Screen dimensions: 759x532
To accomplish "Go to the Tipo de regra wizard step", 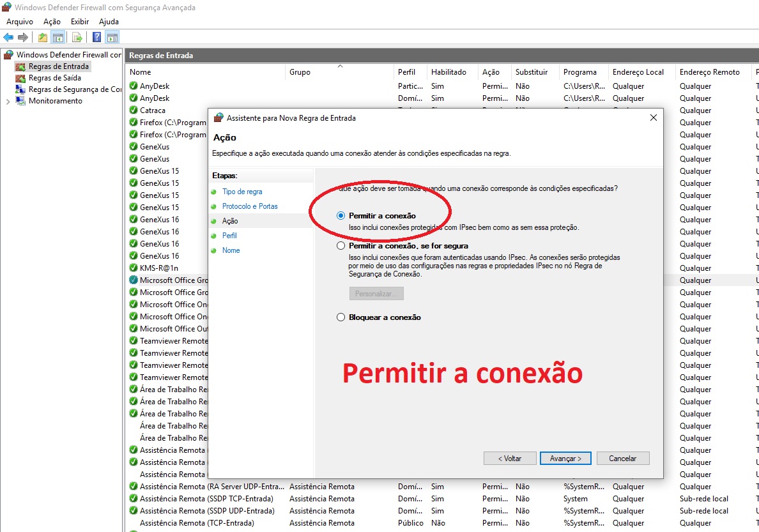I will (242, 192).
